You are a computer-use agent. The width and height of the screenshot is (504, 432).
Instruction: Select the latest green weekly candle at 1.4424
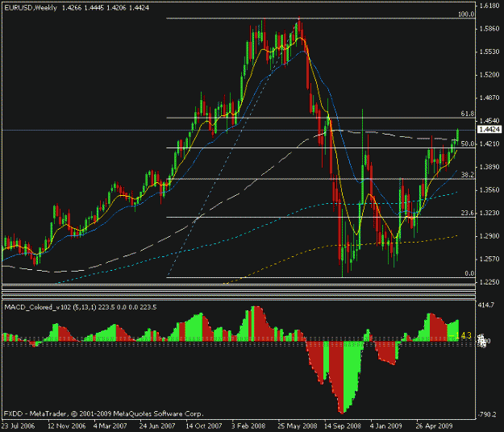coord(457,135)
